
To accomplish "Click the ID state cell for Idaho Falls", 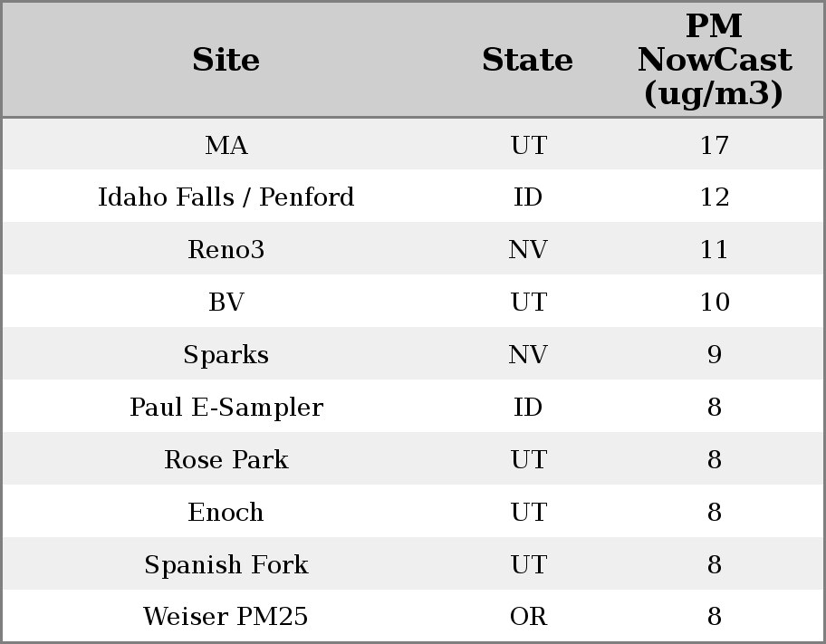I will coord(528,197).
